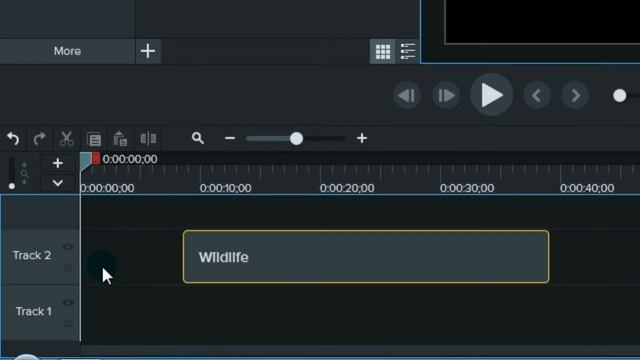Add a new track with plus button
Viewport: 640px width, 360px height.
coord(58,163)
